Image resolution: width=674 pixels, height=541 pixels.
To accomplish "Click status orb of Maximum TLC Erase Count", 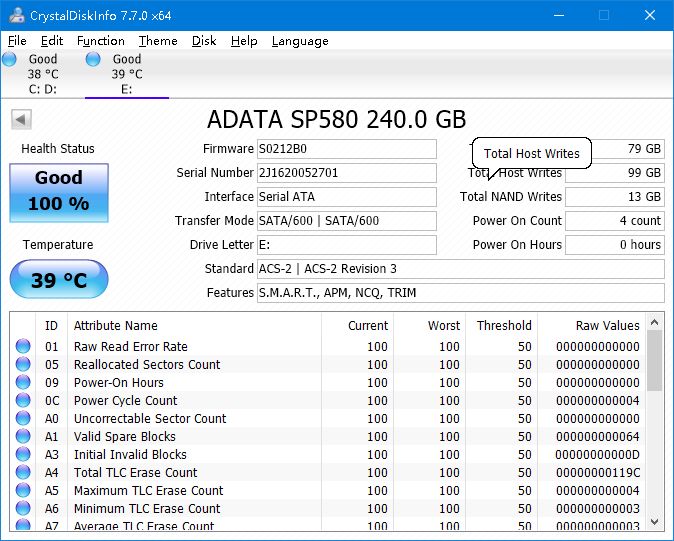I will pyautogui.click(x=23, y=491).
